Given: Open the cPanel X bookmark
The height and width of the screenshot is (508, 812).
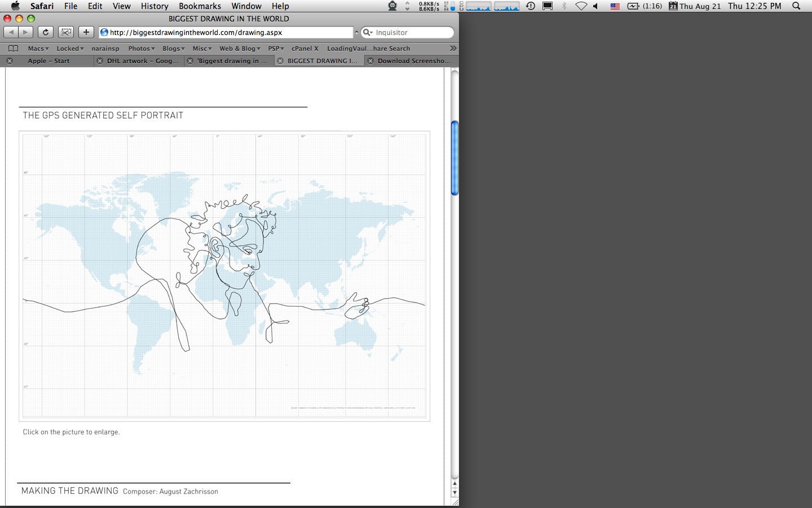Looking at the screenshot, I should pyautogui.click(x=305, y=49).
